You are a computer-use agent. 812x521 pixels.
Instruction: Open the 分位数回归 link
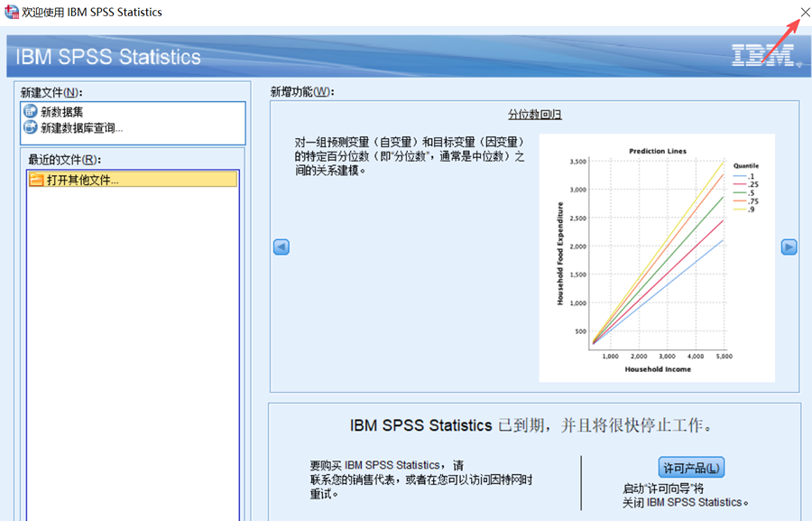(534, 115)
